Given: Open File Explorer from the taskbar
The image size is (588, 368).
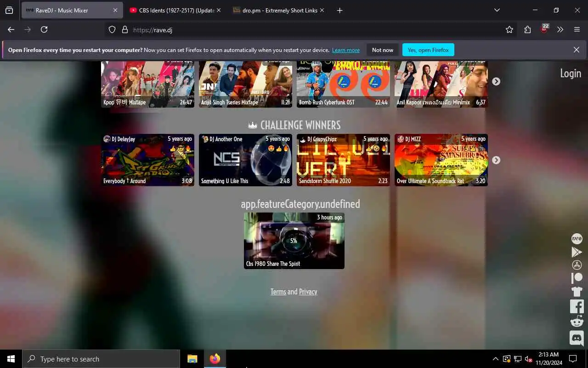Looking at the screenshot, I should point(192,359).
